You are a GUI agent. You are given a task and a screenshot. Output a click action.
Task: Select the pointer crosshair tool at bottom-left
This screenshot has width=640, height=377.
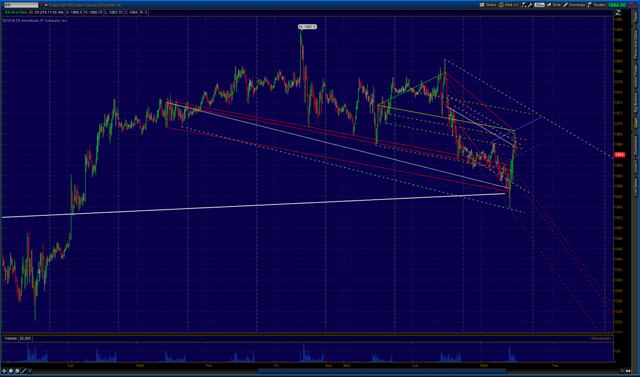(x=4, y=371)
